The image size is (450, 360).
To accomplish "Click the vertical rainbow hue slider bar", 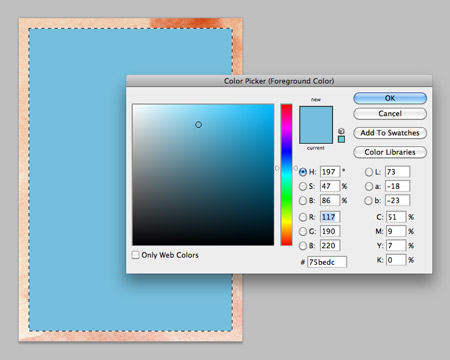I will tap(286, 175).
